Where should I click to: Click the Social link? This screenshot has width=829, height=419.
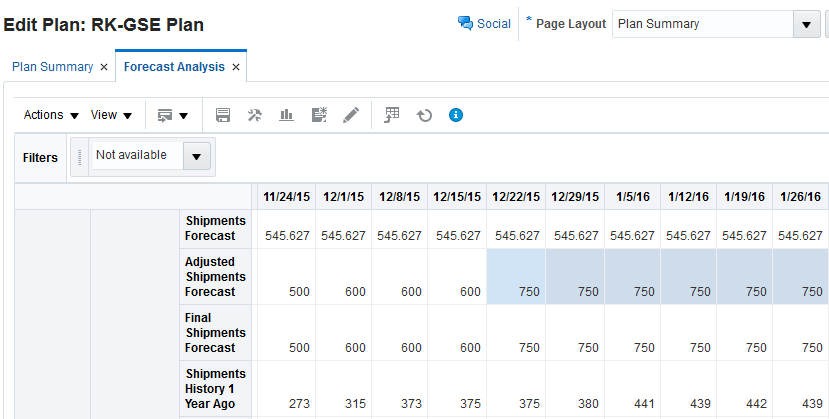494,24
